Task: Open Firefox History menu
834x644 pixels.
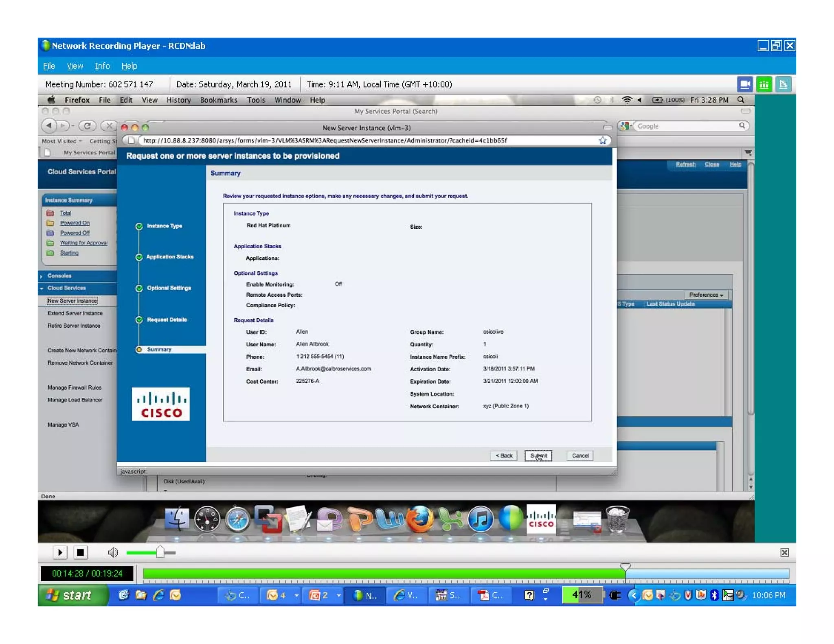Action: (x=178, y=100)
